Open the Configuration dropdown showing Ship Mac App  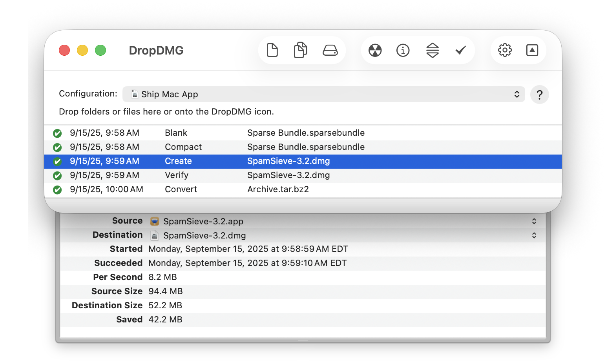323,94
